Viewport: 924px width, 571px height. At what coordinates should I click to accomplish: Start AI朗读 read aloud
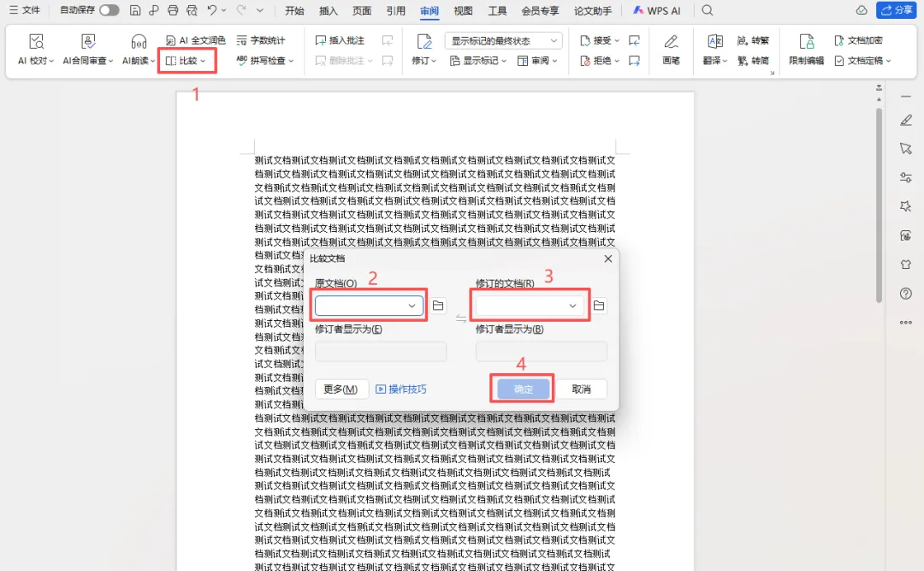point(139,50)
